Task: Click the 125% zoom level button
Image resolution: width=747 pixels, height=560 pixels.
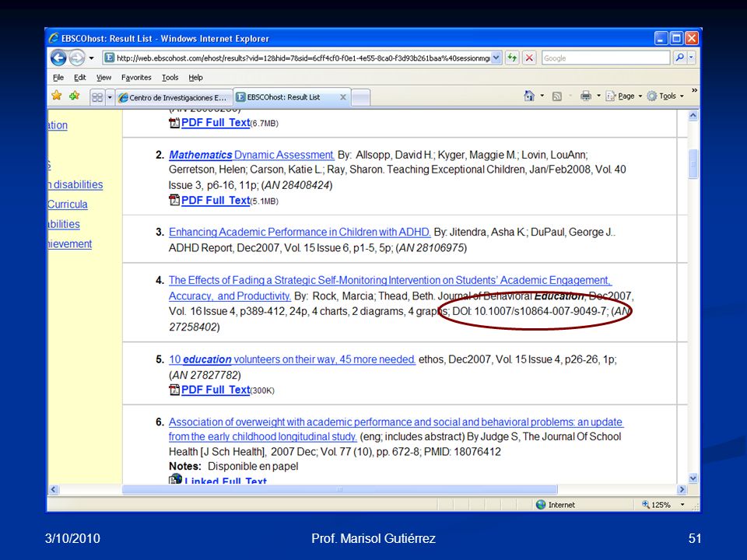Action: point(656,505)
